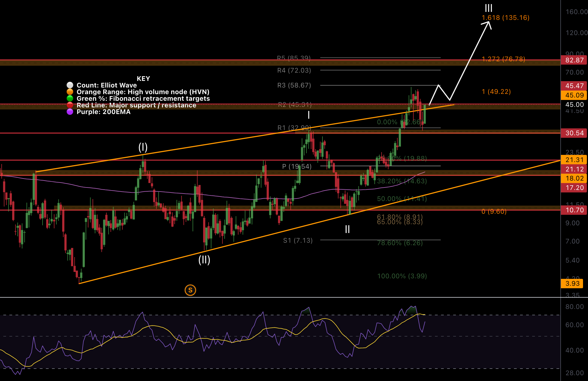This screenshot has height=381, width=588.
Task: Click the 61.80% (8.91) retracement label
Action: [x=400, y=216]
